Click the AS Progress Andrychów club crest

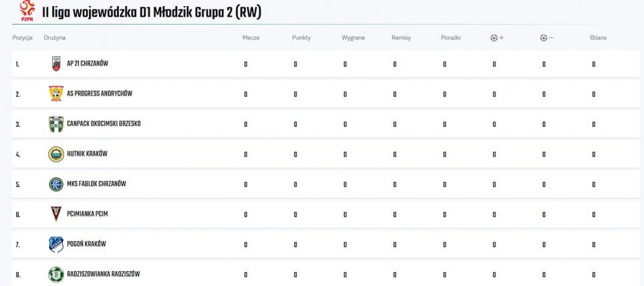click(x=56, y=94)
